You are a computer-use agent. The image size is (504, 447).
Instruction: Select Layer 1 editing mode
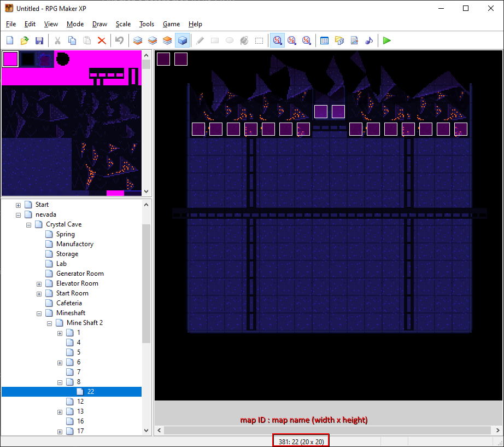coord(138,40)
